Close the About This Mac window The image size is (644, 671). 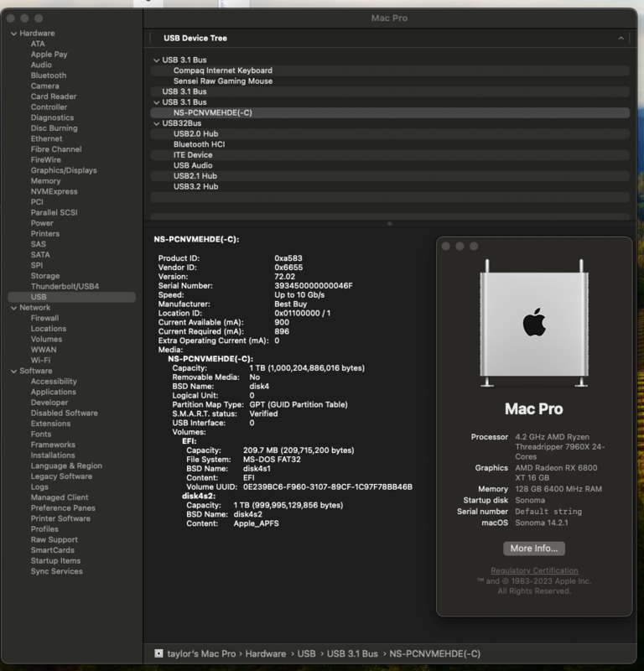(x=445, y=247)
